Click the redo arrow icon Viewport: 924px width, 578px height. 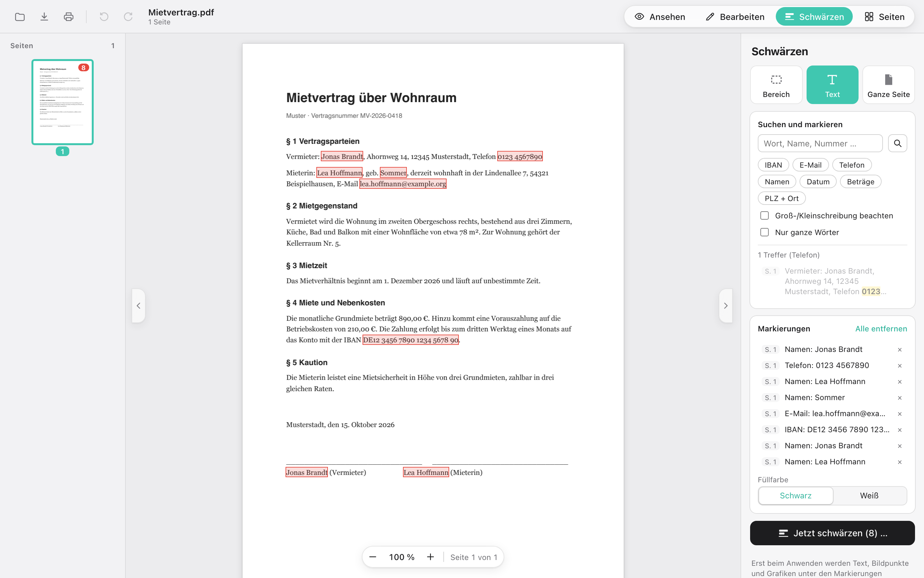pyautogui.click(x=128, y=17)
